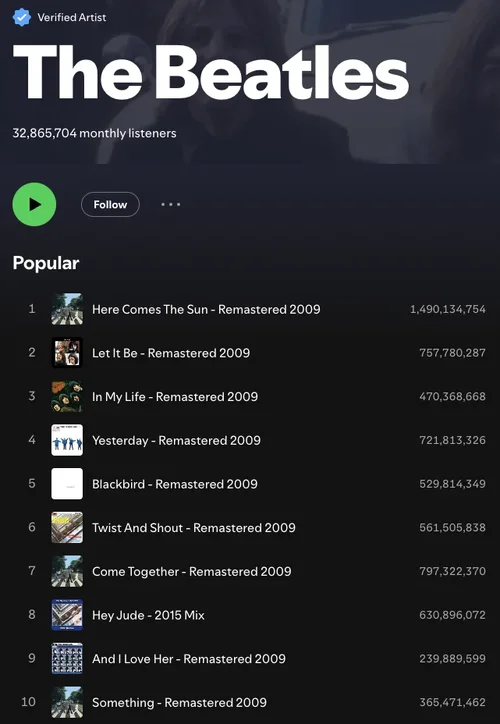
Task: Click play count 1,490,134,754
Action: [448, 309]
